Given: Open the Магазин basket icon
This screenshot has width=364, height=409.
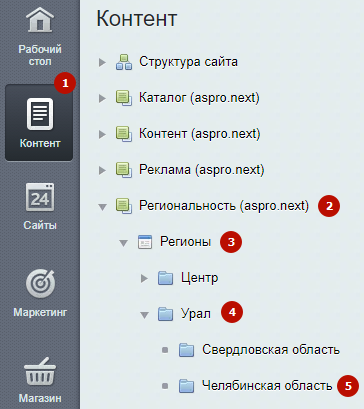Looking at the screenshot, I should coord(40,372).
